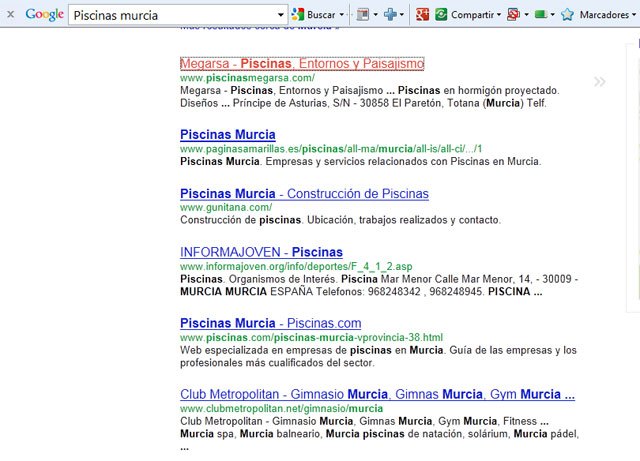The image size is (640, 461).
Task: Click the green Compartir share icon
Action: [x=441, y=15]
